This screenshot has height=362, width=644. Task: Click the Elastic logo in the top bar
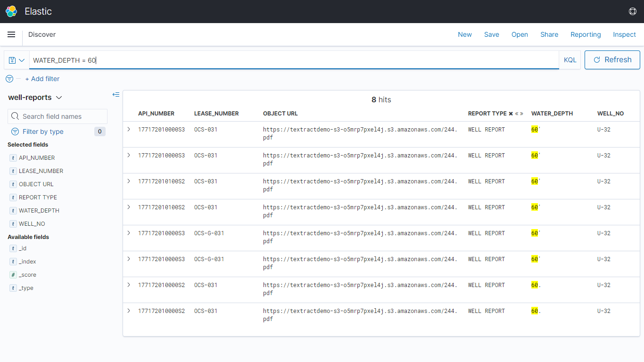(x=11, y=11)
